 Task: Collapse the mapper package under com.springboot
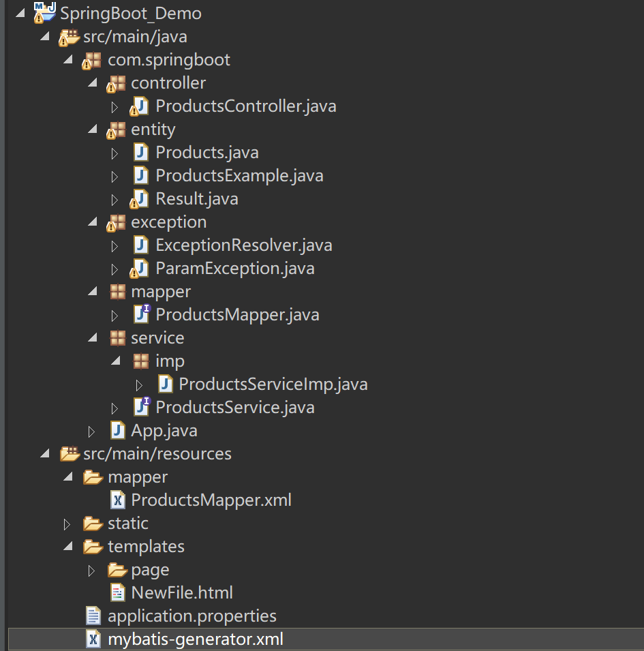(93, 291)
